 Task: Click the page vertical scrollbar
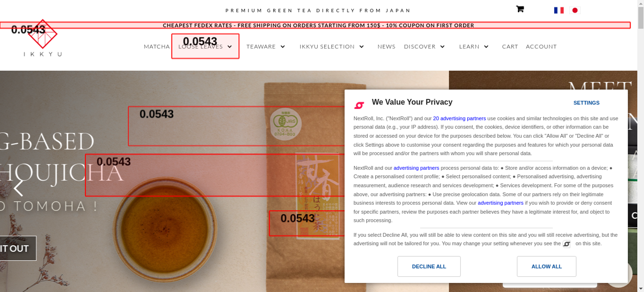coord(641,146)
